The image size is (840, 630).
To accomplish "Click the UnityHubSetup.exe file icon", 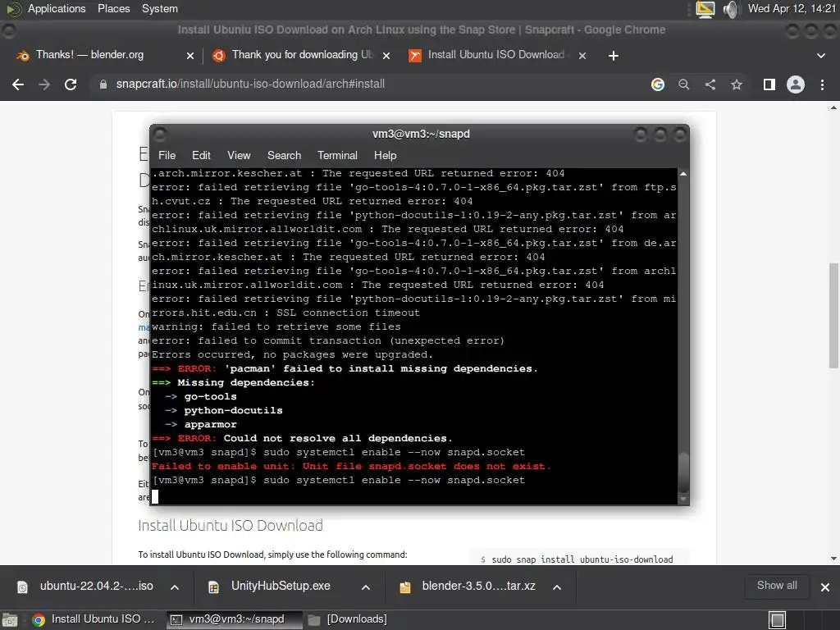I will point(213,587).
